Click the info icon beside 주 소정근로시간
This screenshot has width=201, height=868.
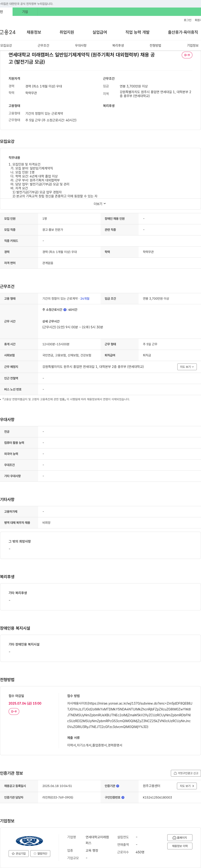pos(65,310)
